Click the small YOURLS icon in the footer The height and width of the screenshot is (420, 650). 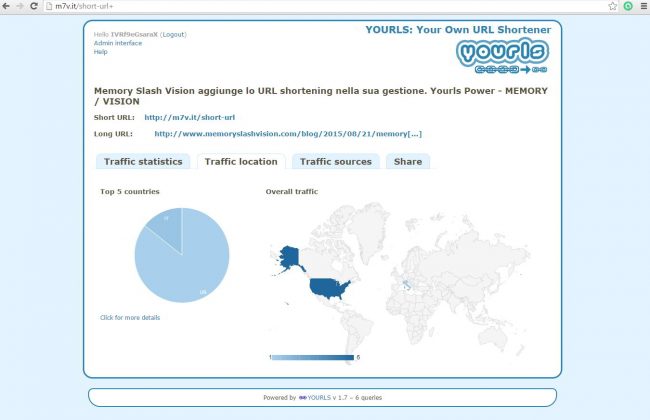(302, 397)
